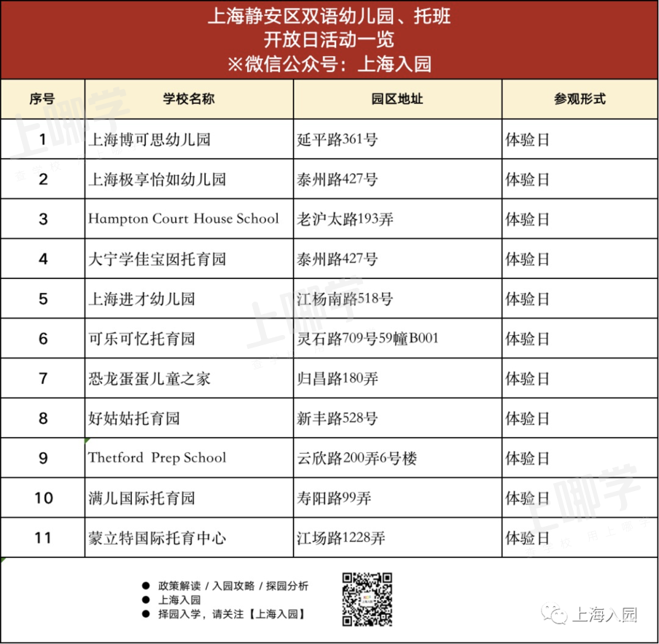Click the footer bullet reading only 上海入园
This screenshot has width=659, height=644.
179,600
